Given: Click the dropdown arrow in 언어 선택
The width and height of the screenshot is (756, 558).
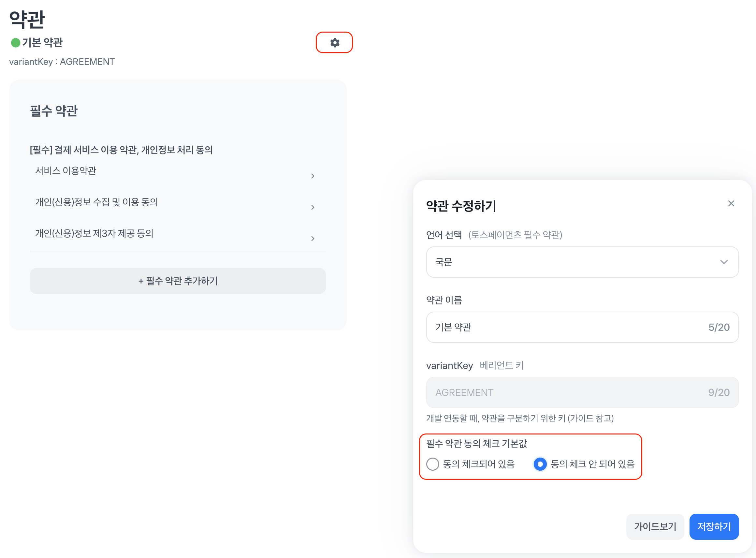Looking at the screenshot, I should pos(724,262).
